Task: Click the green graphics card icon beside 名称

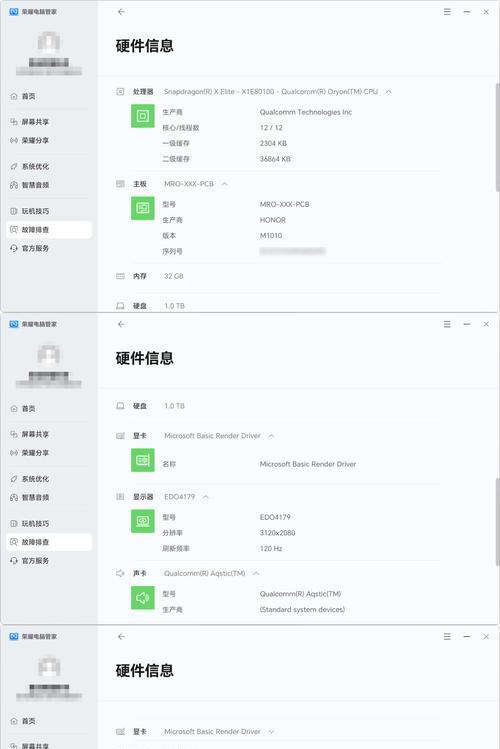Action: pos(143,460)
